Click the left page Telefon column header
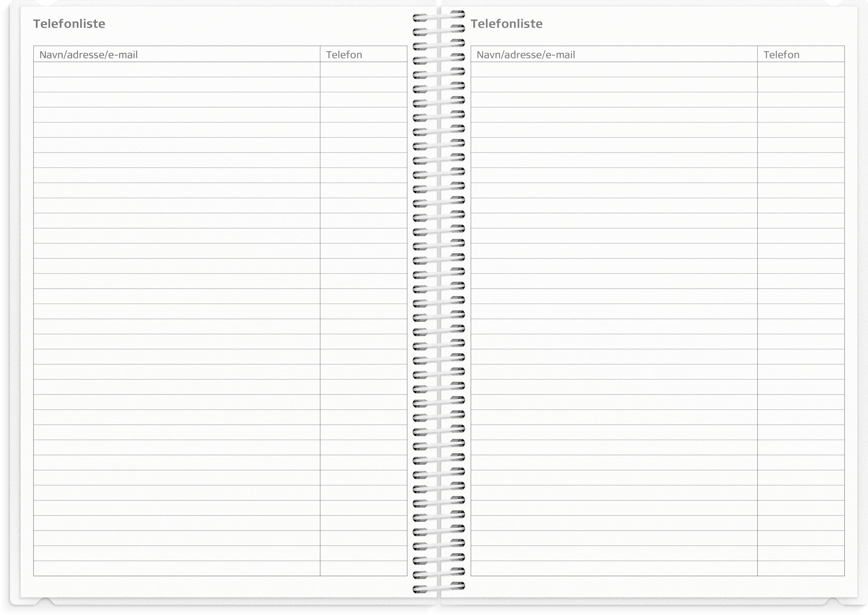 point(344,55)
